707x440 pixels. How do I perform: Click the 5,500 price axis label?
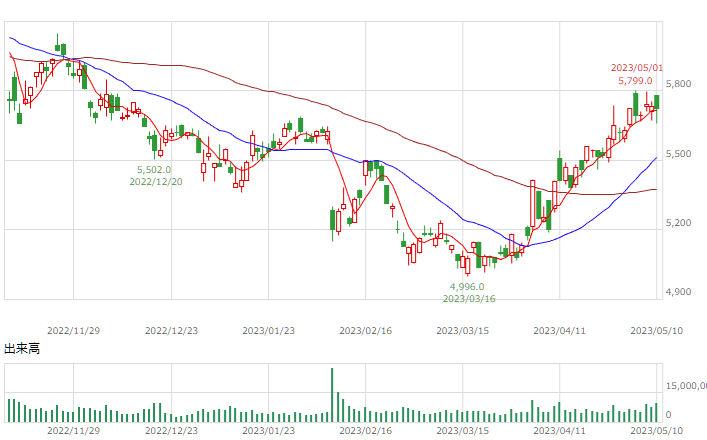[679, 154]
